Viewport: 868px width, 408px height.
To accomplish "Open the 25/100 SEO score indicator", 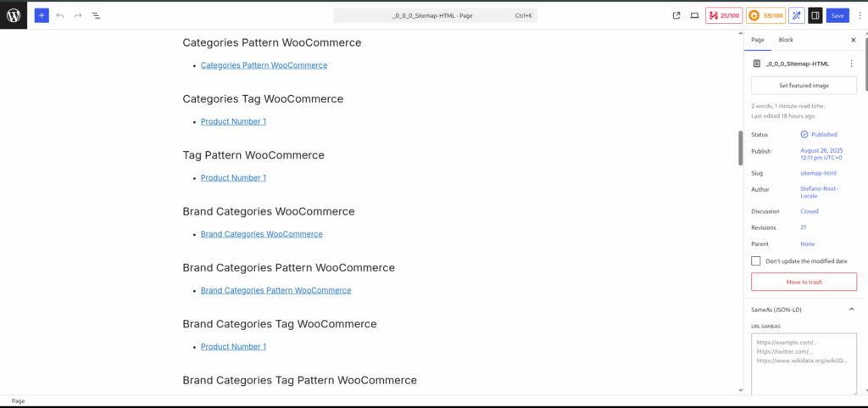I will [724, 15].
